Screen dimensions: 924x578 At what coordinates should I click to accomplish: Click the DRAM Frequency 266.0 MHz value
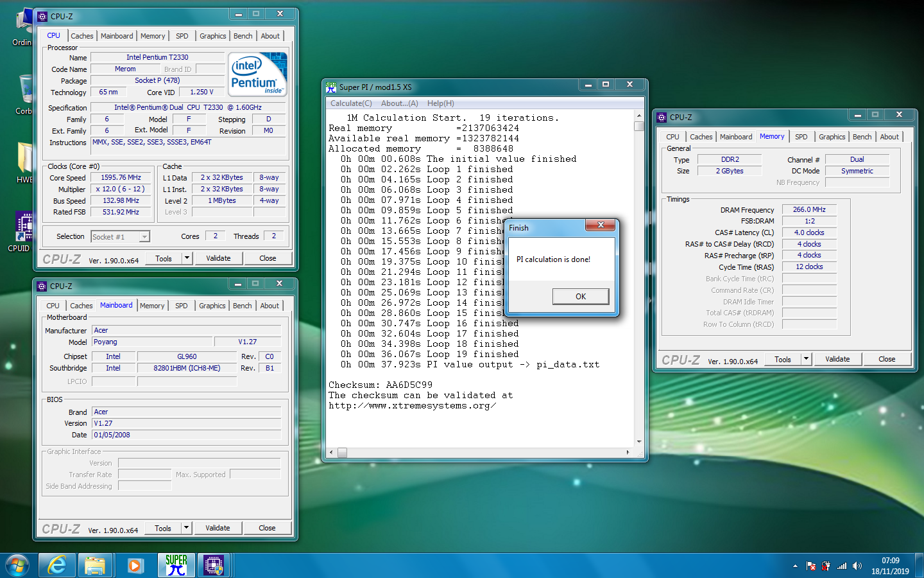coord(809,209)
